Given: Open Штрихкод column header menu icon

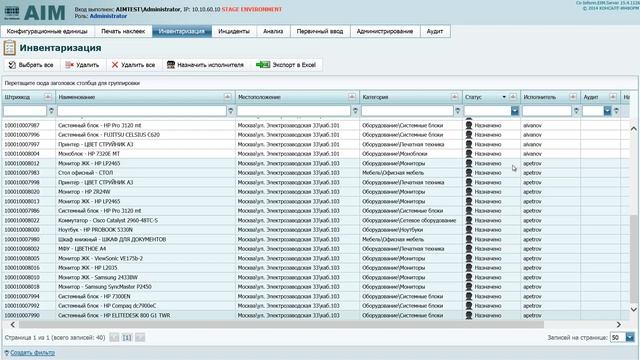Looking at the screenshot, I should [48, 97].
